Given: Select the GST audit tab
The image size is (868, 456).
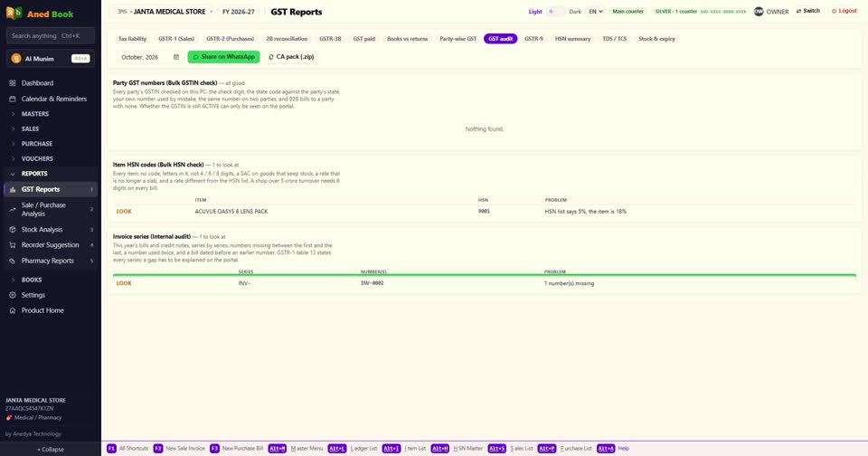Looking at the screenshot, I should [500, 39].
